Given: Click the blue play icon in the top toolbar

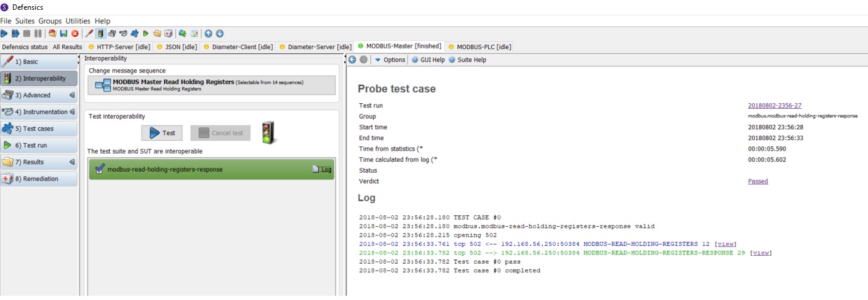Looking at the screenshot, I should (x=4, y=33).
